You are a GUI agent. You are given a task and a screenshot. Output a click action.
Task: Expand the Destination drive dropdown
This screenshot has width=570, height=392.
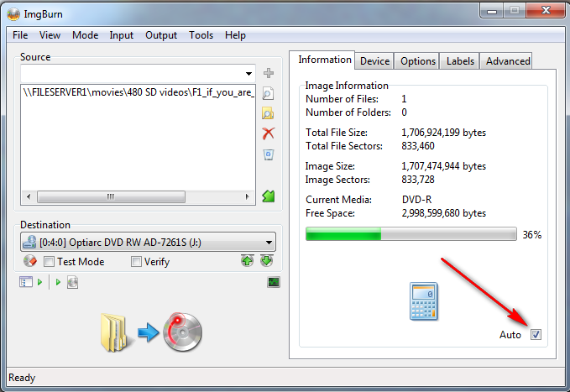click(x=269, y=243)
